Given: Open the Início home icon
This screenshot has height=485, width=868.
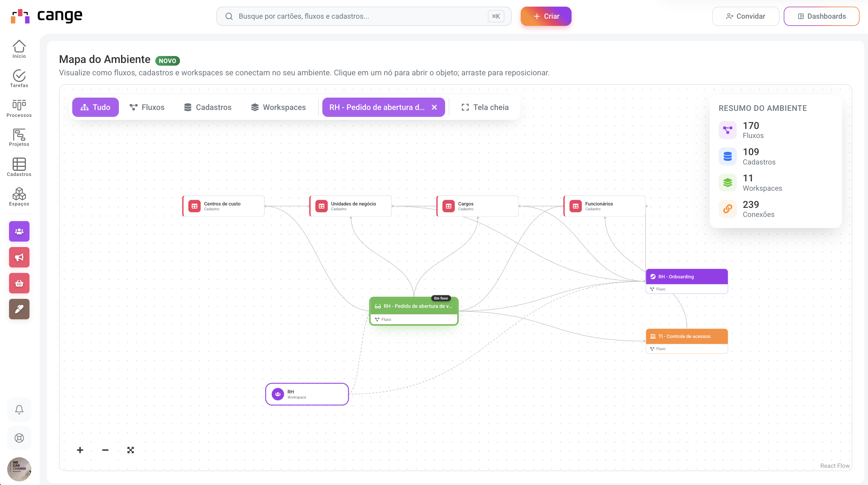Looking at the screenshot, I should click(x=19, y=49).
